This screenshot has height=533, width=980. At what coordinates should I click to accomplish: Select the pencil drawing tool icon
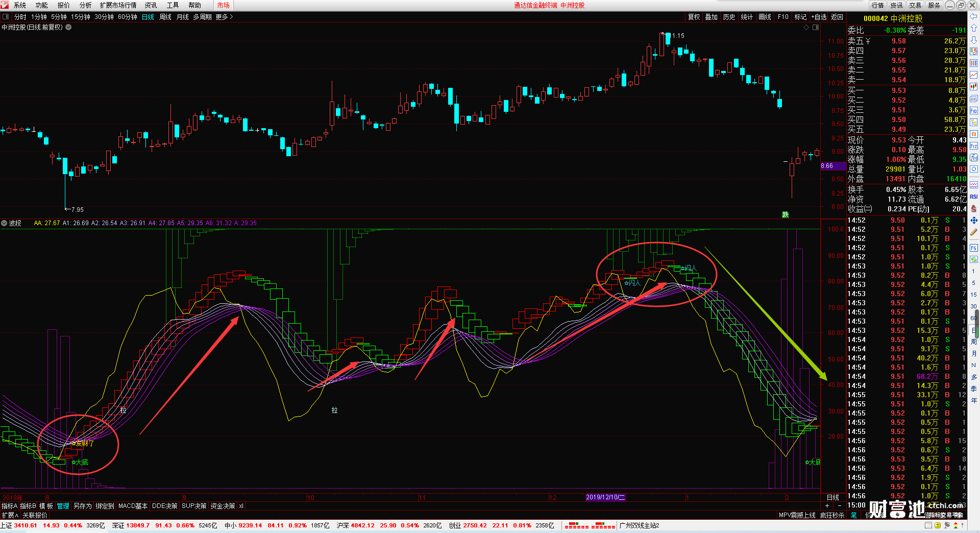click(974, 232)
